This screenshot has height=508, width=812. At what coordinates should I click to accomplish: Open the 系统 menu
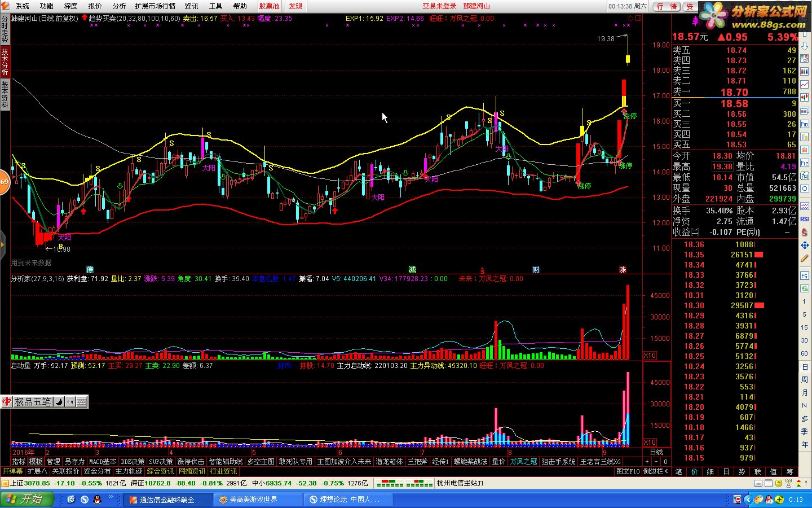point(23,6)
